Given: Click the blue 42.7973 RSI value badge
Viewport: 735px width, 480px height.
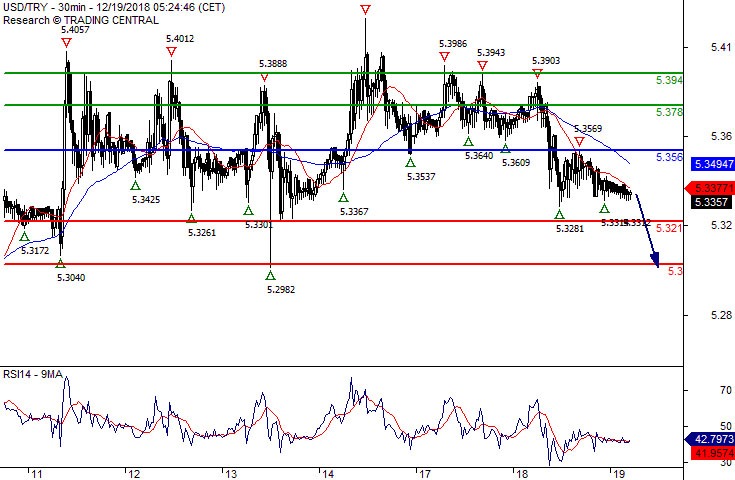Looking at the screenshot, I should click(710, 439).
